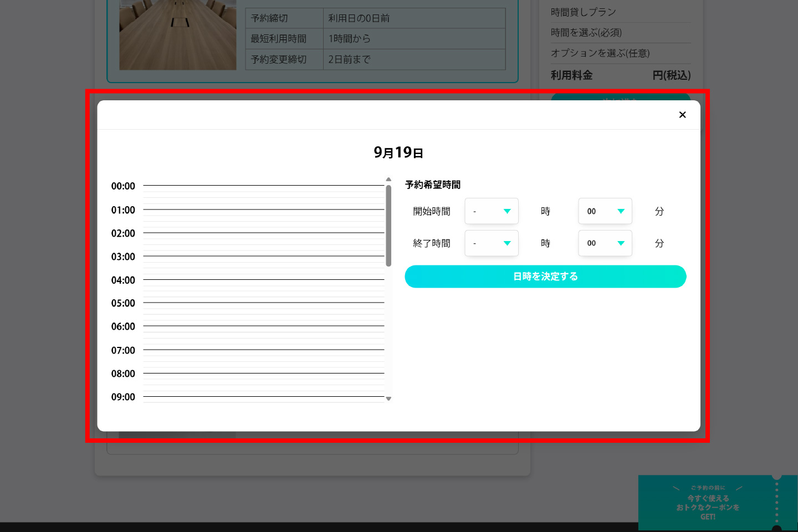Choose the 04:00 time slot line
798x532 pixels.
click(263, 283)
